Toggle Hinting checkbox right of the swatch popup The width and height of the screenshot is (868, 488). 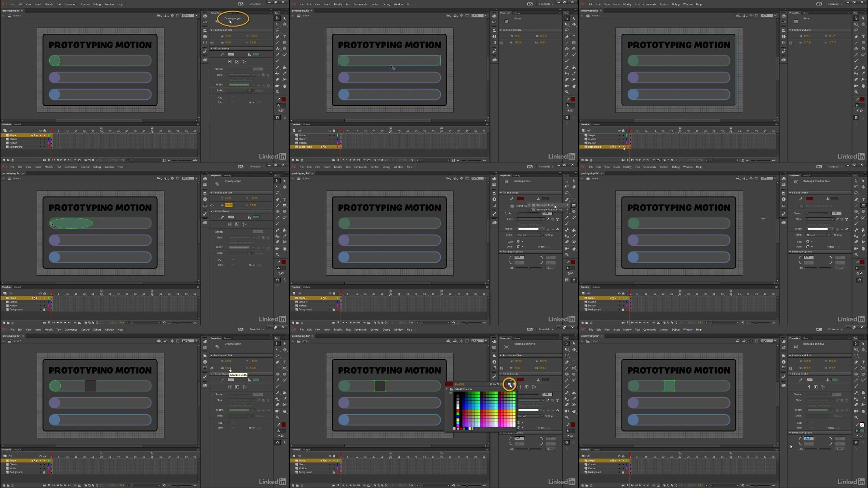542,416
